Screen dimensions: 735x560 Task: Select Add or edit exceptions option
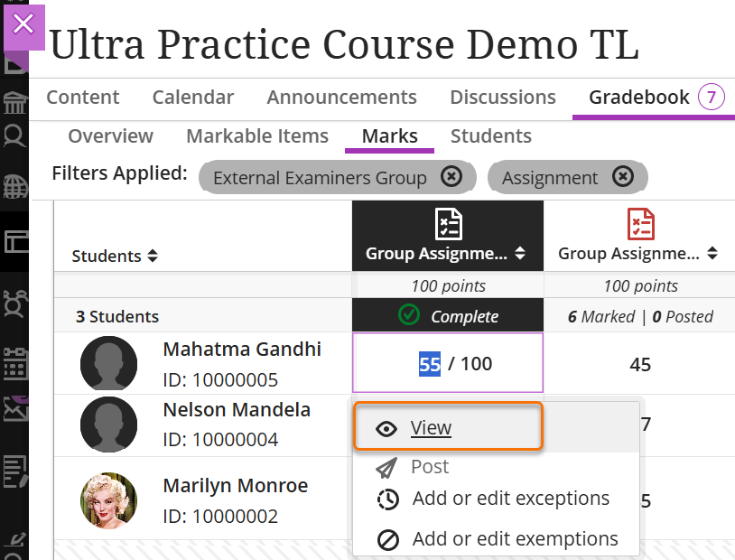pyautogui.click(x=510, y=499)
